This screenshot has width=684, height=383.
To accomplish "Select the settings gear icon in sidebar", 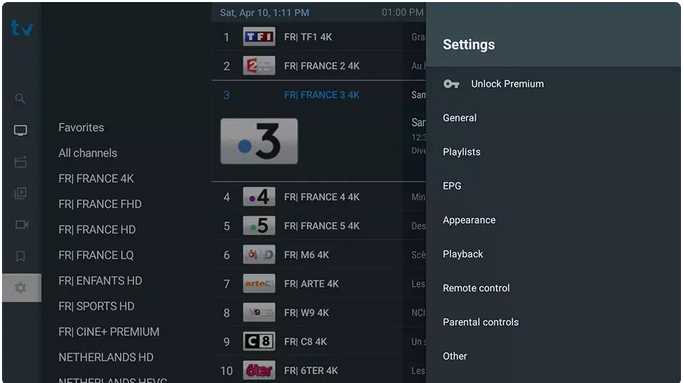I will coord(20,288).
